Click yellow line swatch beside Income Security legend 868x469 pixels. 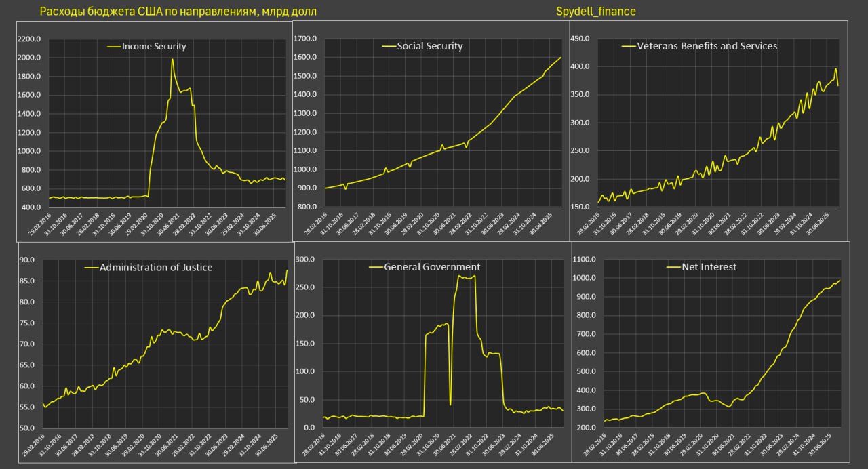113,47
